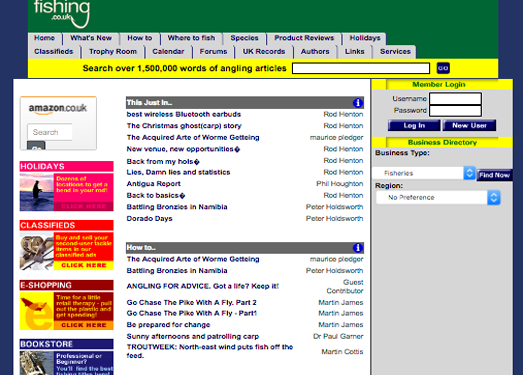
Task: Open the Home tab
Action: pos(44,38)
